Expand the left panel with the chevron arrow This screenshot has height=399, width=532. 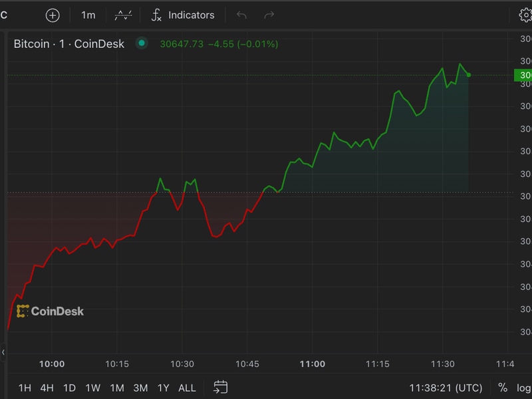tap(3, 352)
